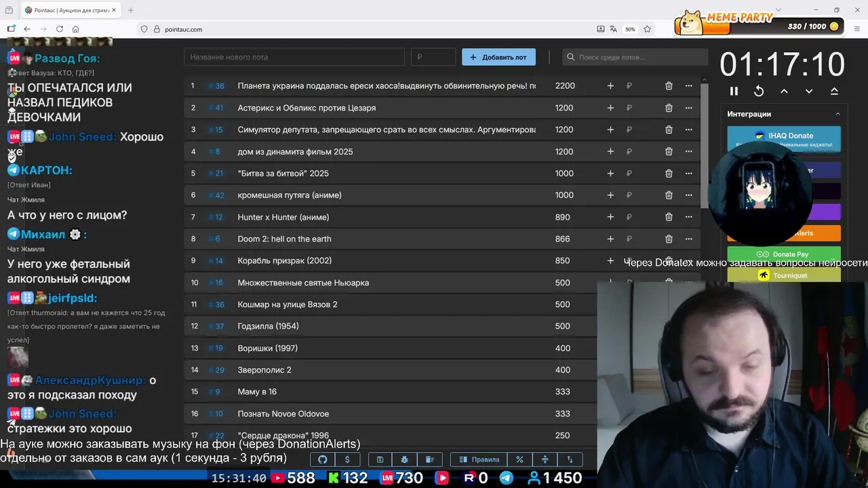Open more options for дом из динамита

coord(689,151)
